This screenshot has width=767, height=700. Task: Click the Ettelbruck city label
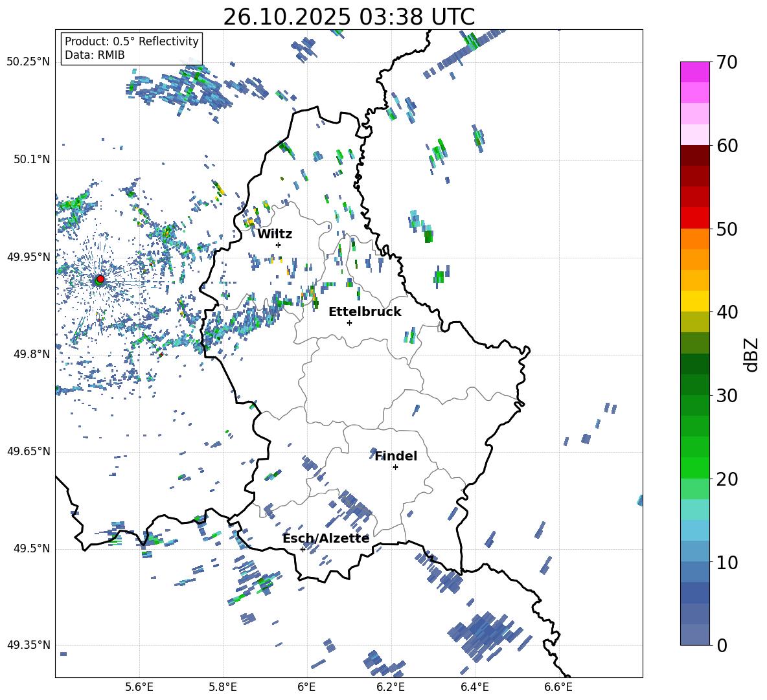pos(365,312)
